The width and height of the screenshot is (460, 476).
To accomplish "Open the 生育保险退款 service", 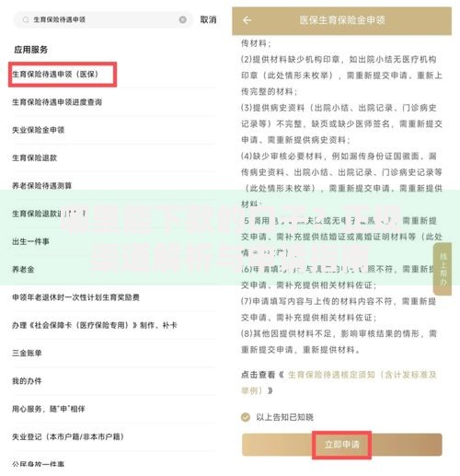I will (x=34, y=157).
